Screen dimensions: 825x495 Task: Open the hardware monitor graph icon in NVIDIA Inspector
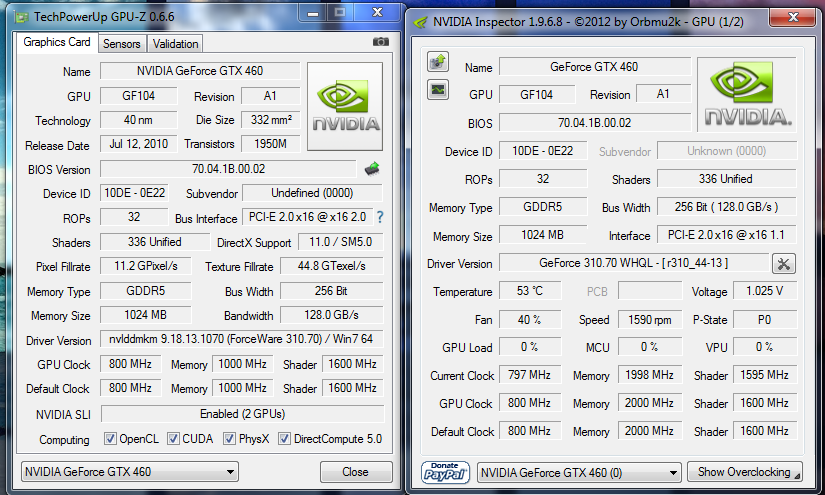(438, 90)
